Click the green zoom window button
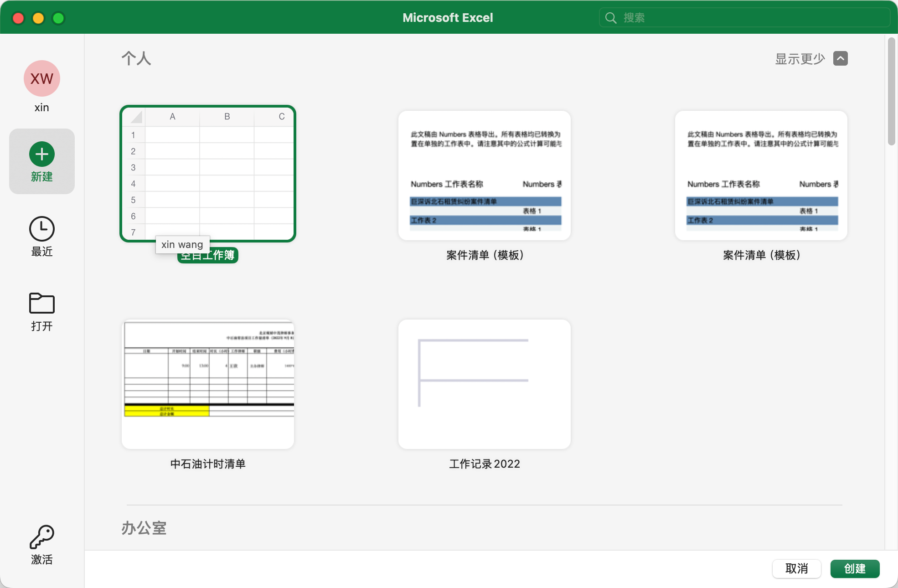 [x=58, y=18]
